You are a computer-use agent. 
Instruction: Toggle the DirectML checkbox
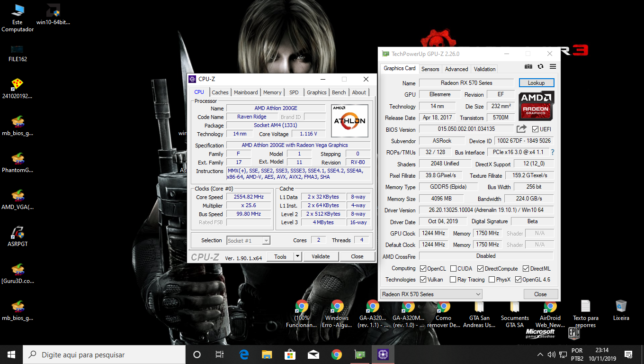(x=525, y=269)
